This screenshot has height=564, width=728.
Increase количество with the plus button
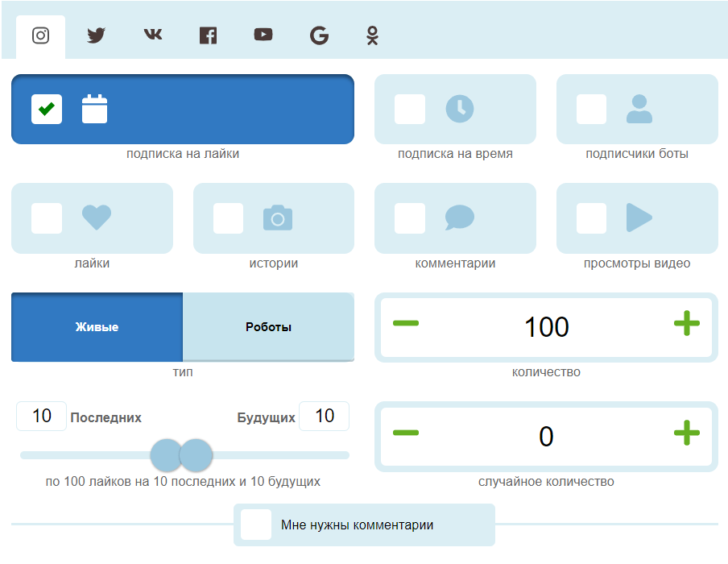click(686, 324)
